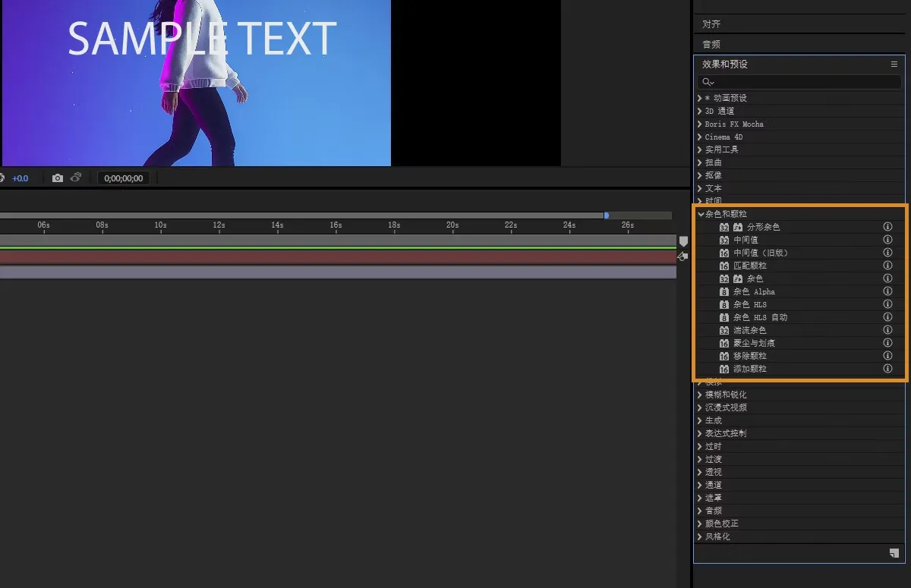Expand the 模糊和锐化 effects category
The width and height of the screenshot is (911, 588).
pyautogui.click(x=700, y=395)
